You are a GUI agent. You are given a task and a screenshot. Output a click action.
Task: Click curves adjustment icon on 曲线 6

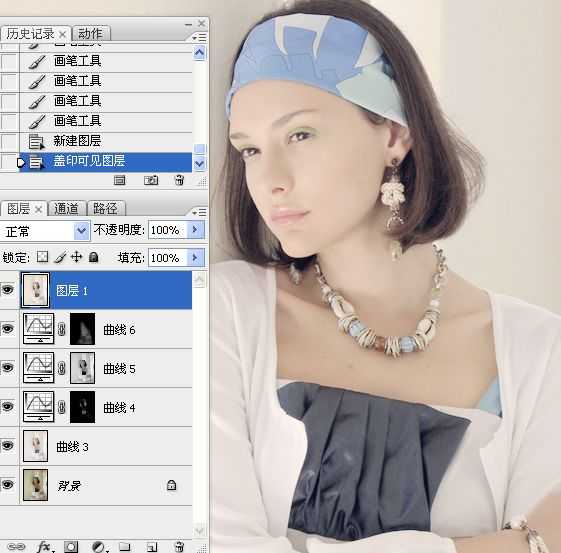pyautogui.click(x=39, y=329)
